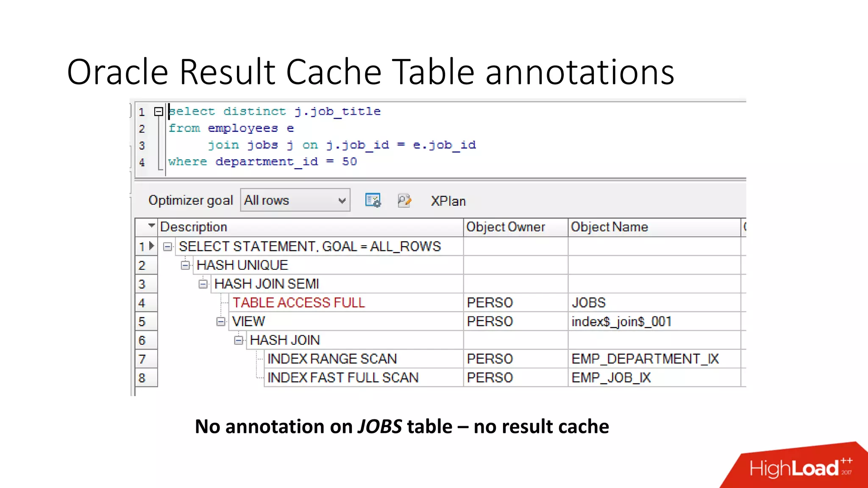Viewport: 868px width, 488px height.
Task: Click the Object Owner column header
Action: [516, 227]
